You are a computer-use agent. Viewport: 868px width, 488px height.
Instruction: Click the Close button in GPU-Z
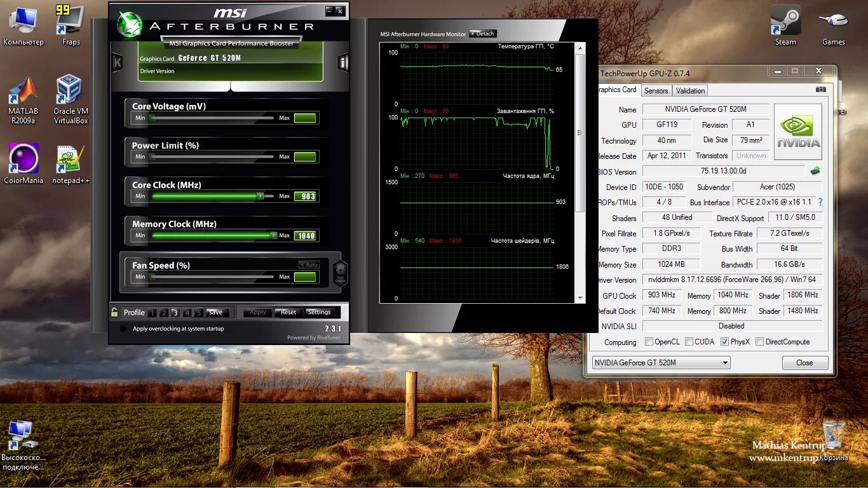(804, 363)
